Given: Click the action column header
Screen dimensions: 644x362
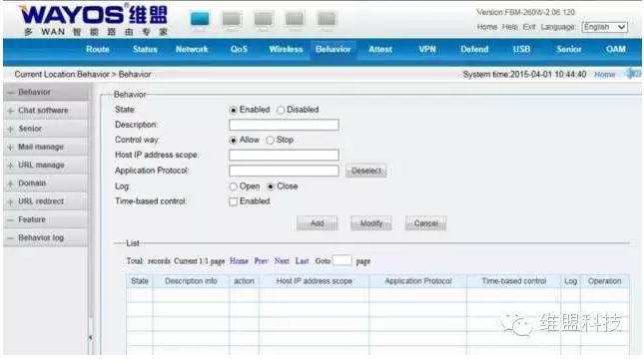Looking at the screenshot, I should tap(244, 281).
